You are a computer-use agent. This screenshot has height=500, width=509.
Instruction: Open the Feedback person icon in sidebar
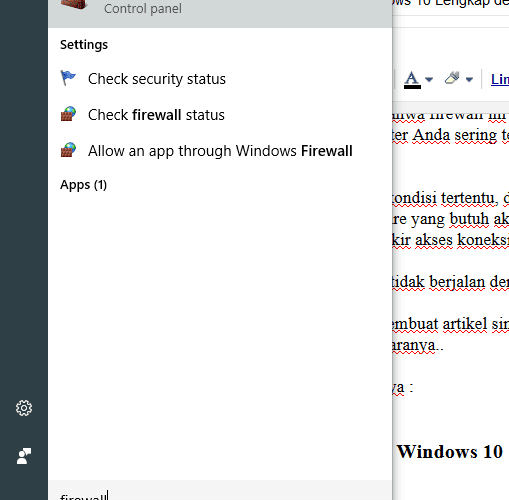[24, 456]
